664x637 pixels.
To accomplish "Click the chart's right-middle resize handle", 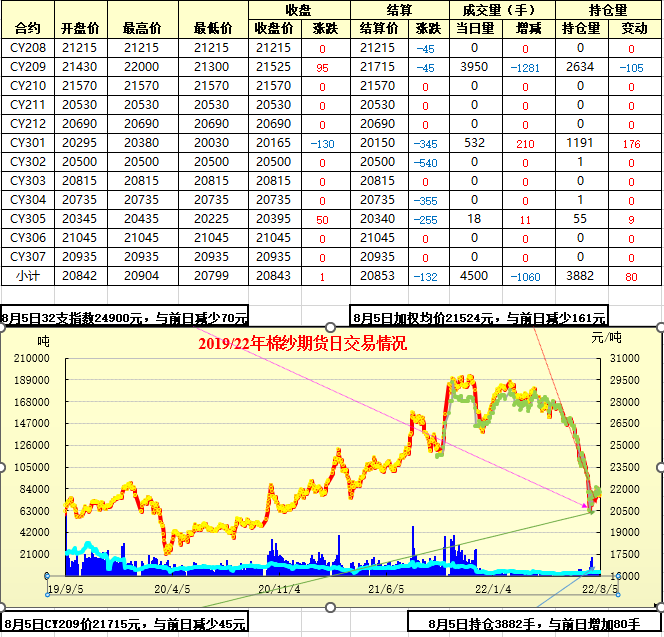I will [x=660, y=466].
